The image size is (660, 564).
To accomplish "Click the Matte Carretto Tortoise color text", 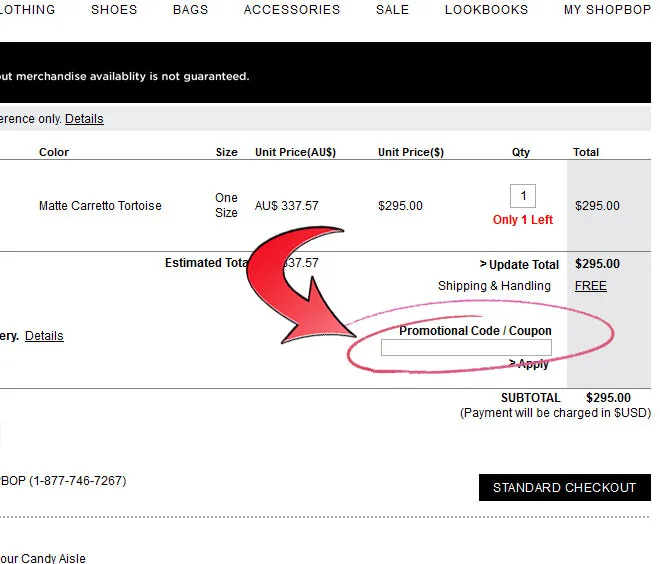I will [100, 206].
